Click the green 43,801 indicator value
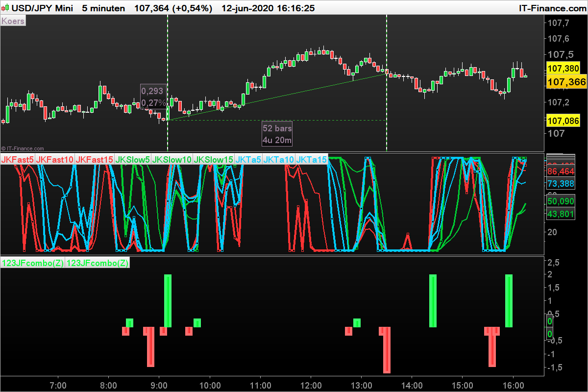Screen dimensions: 588x392 pyautogui.click(x=561, y=214)
